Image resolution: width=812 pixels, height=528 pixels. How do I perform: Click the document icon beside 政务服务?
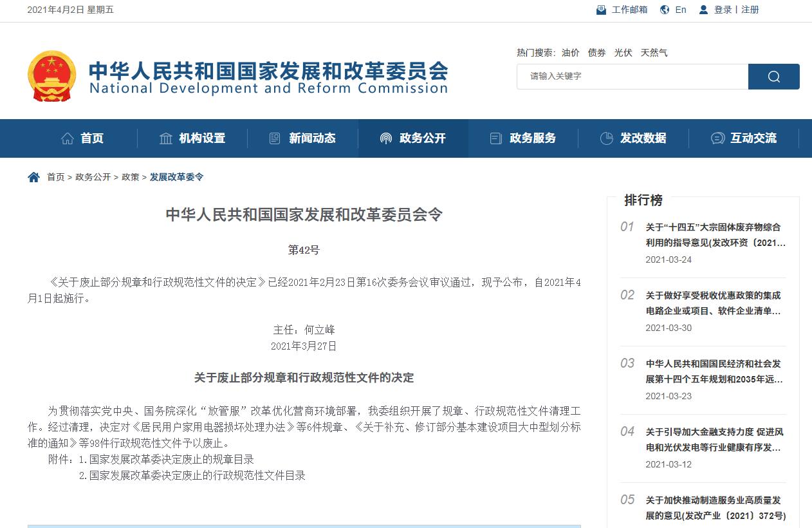(495, 138)
